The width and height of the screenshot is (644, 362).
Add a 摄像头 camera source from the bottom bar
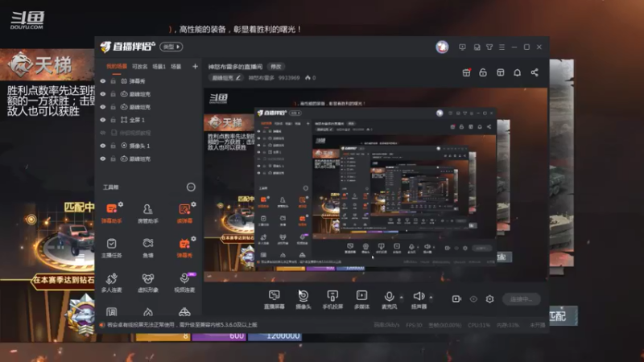(x=303, y=299)
